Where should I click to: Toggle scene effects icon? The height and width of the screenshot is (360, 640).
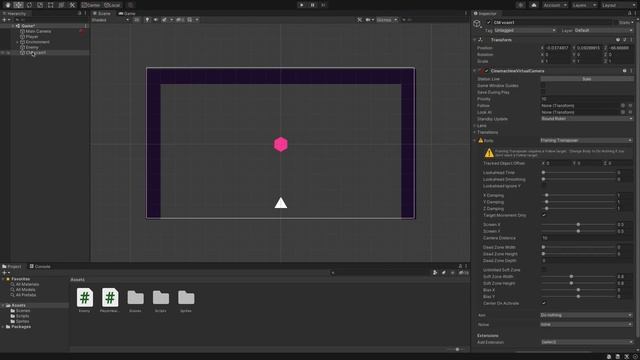[164, 20]
